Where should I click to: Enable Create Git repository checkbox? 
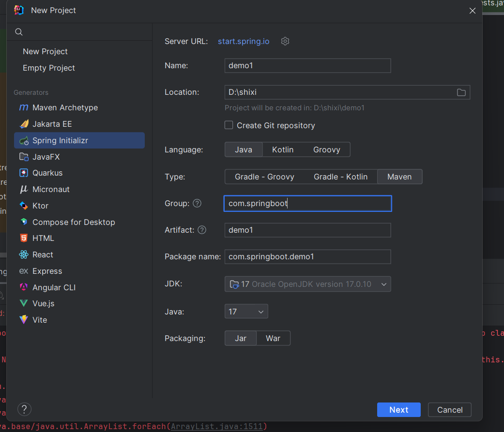click(x=229, y=125)
